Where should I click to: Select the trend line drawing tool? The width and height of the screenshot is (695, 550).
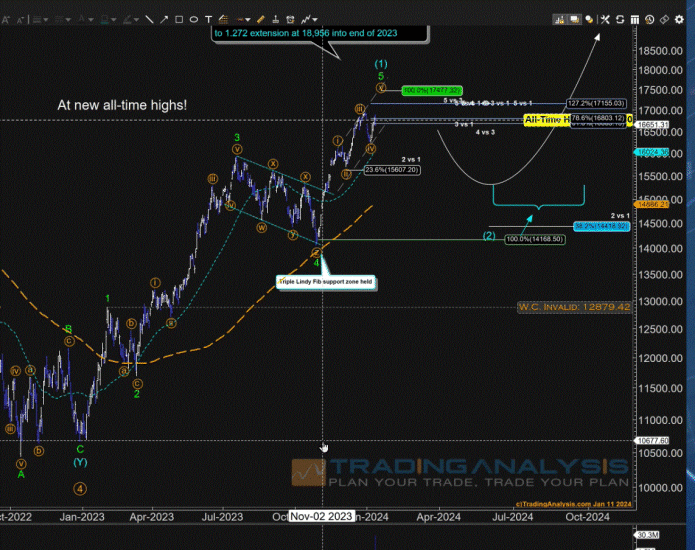pyautogui.click(x=148, y=19)
